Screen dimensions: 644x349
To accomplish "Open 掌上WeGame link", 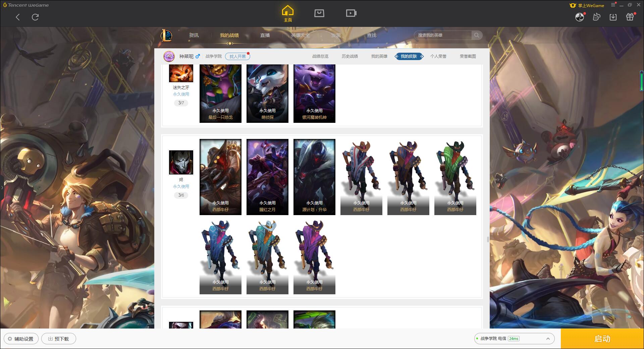I will pos(587,5).
